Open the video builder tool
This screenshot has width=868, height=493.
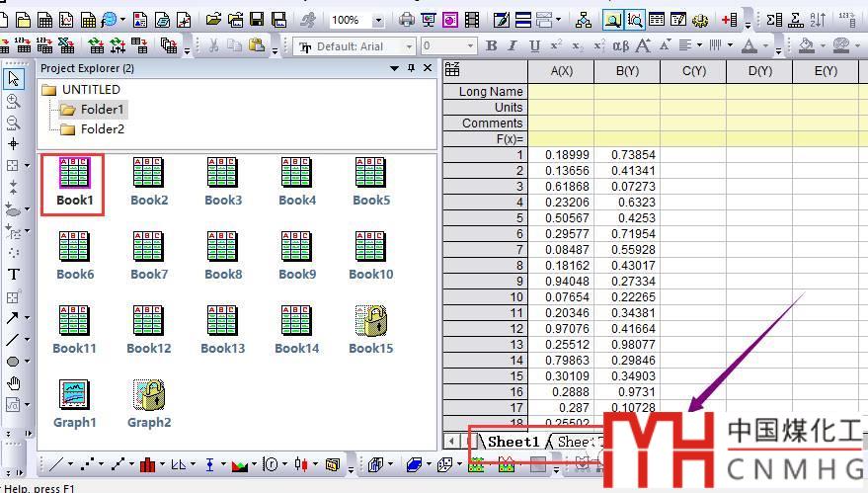coord(472,21)
